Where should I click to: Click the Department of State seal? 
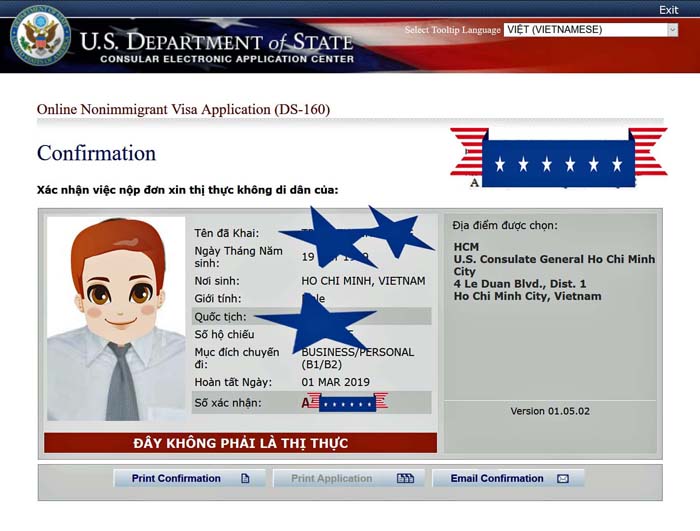[41, 36]
